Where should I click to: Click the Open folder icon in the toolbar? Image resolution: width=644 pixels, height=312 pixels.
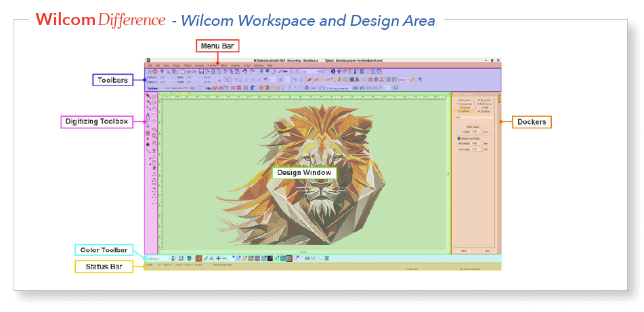[188, 71]
